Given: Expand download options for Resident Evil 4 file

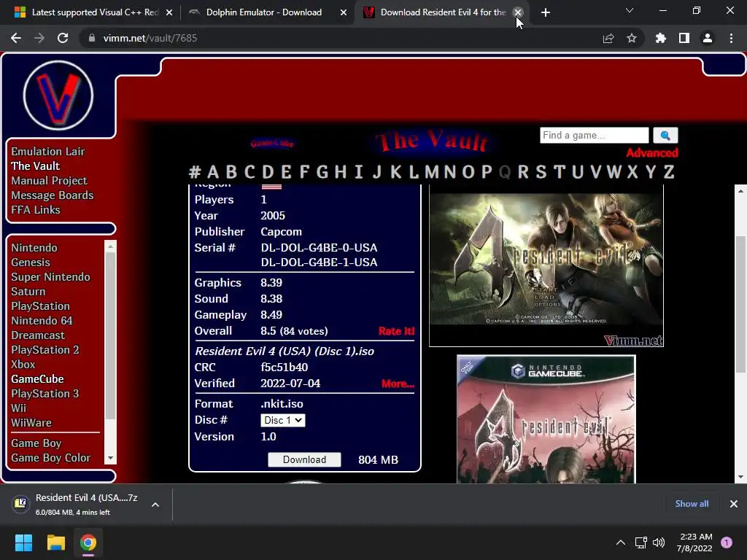Looking at the screenshot, I should click(155, 505).
